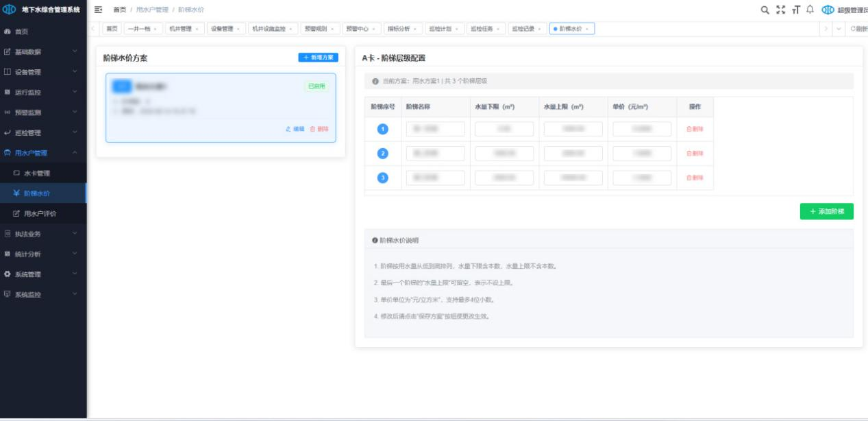The image size is (868, 421).
Task: Expand the 运行监控 sidebar menu
Action: tap(75, 92)
